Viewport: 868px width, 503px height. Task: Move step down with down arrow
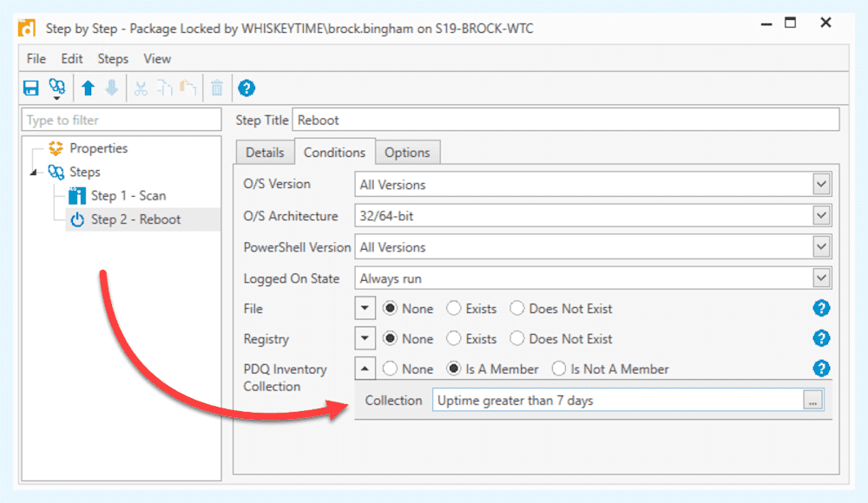[x=112, y=88]
